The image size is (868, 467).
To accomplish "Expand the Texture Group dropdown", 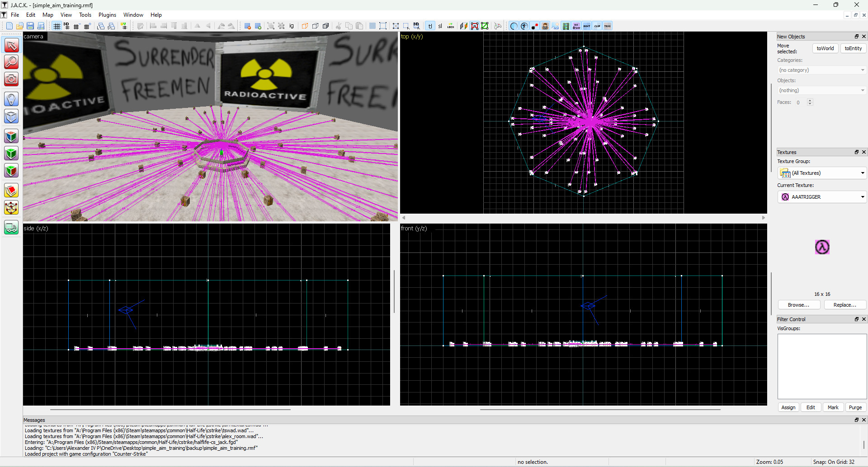I will [x=821, y=173].
